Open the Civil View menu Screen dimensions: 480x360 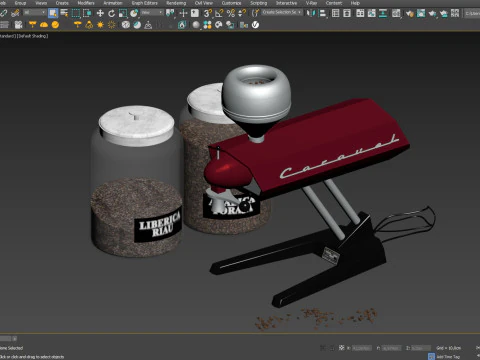click(204, 3)
